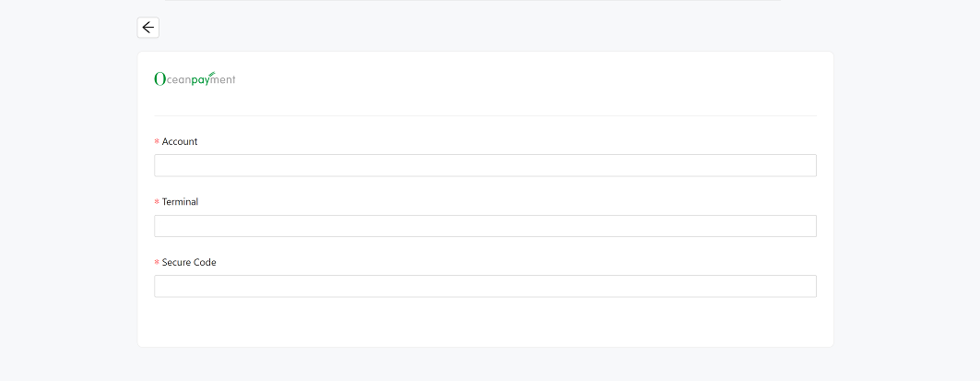Click the red asterisk beside Terminal
Screen dimensions: 980x381
(x=157, y=202)
